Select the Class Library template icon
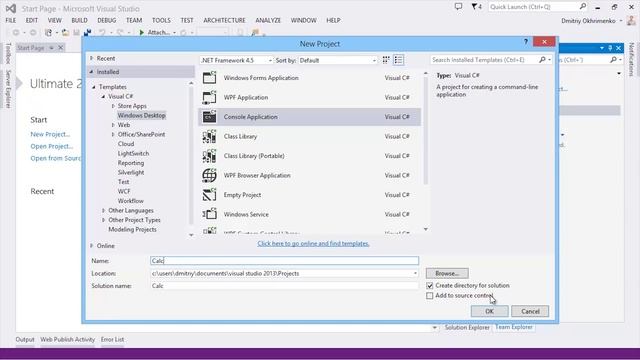 coord(209,136)
